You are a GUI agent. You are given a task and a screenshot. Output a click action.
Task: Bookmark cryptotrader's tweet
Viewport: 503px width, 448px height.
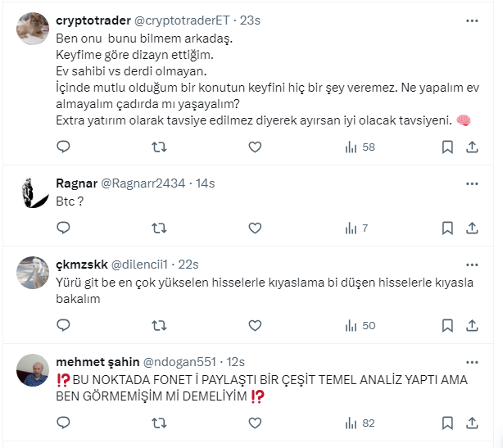(447, 147)
